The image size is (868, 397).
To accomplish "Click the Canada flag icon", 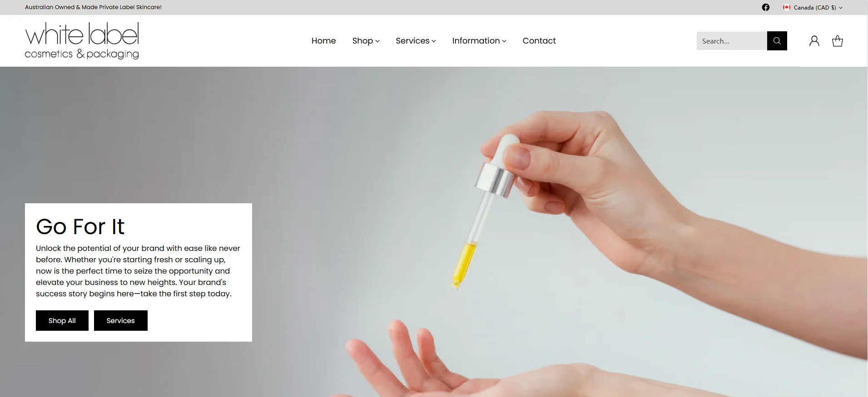I will click(787, 7).
